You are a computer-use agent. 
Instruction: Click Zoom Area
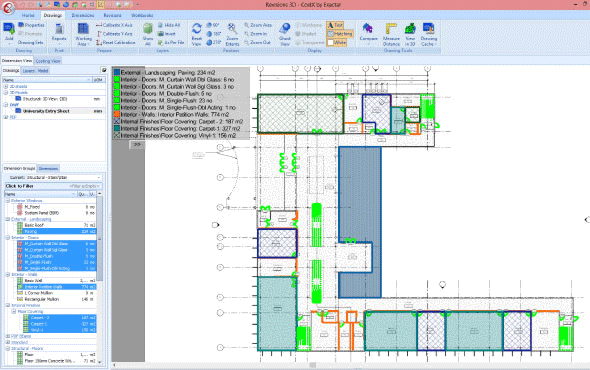click(x=258, y=25)
